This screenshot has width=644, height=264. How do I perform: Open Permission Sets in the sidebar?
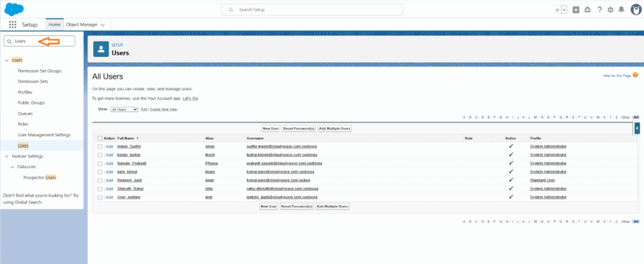coord(33,81)
